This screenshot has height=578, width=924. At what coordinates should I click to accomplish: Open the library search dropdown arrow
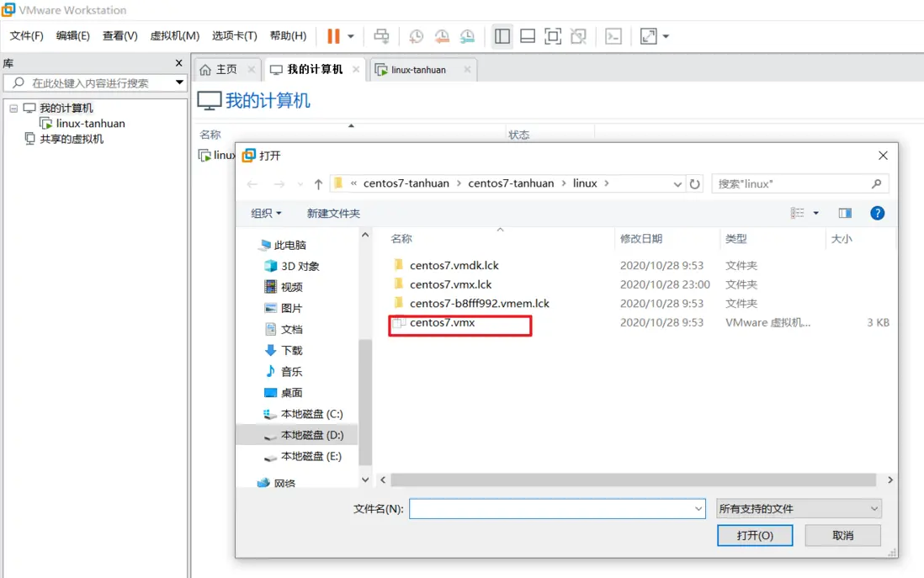point(179,82)
